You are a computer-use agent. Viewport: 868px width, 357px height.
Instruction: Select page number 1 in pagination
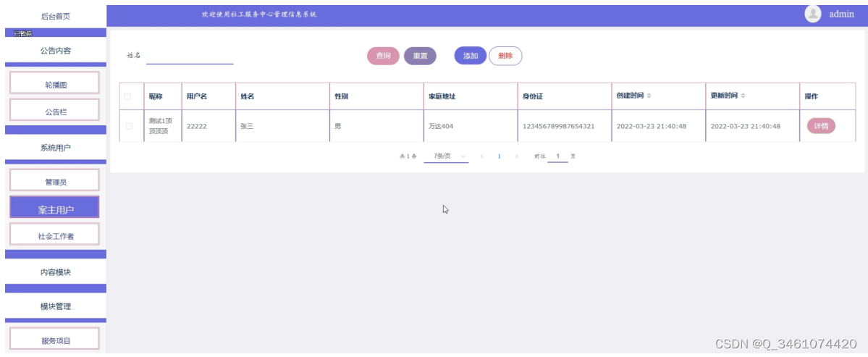click(499, 156)
